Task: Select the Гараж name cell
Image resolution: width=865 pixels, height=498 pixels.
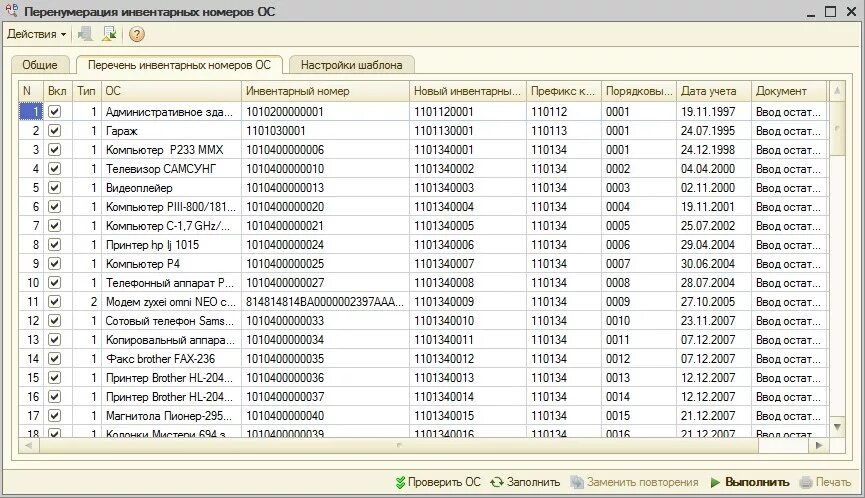Action: [171, 131]
